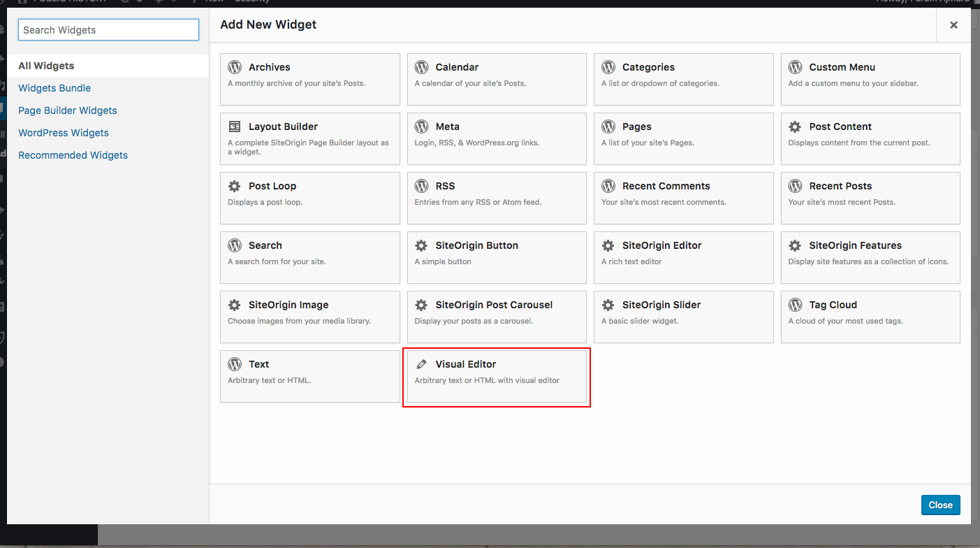Click the WordPress icon on Tag Cloud widget
Image resolution: width=980 pixels, height=548 pixels.
pyautogui.click(x=795, y=305)
